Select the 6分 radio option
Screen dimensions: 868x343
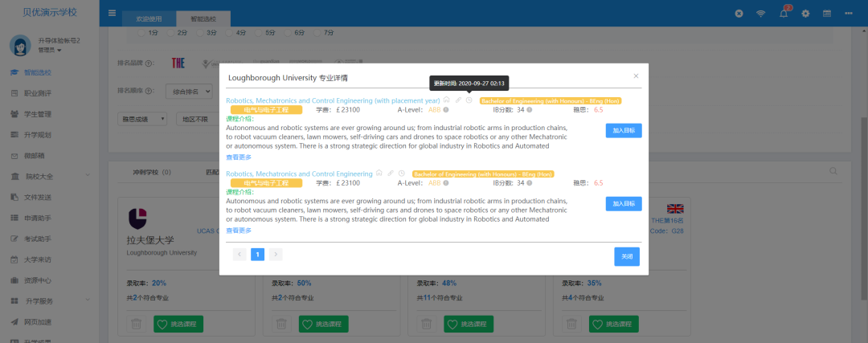[289, 33]
